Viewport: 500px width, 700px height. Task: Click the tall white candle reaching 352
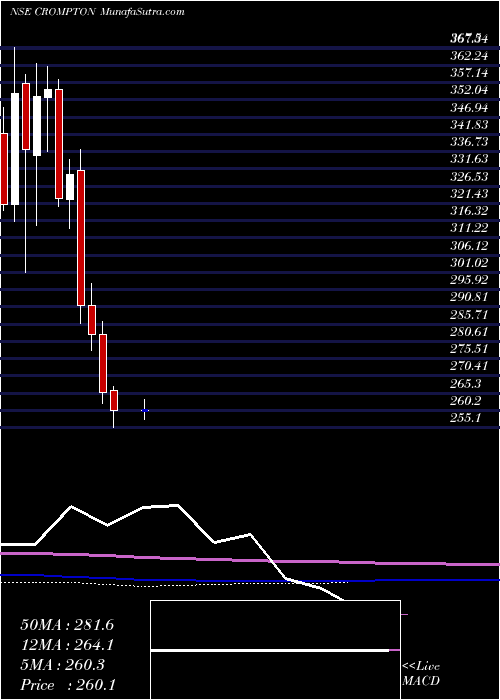point(15,149)
